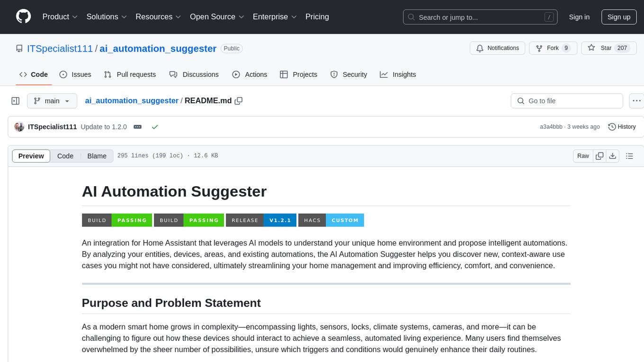644x362 pixels.
Task: Click the HACS Custom badge
Action: (331, 220)
